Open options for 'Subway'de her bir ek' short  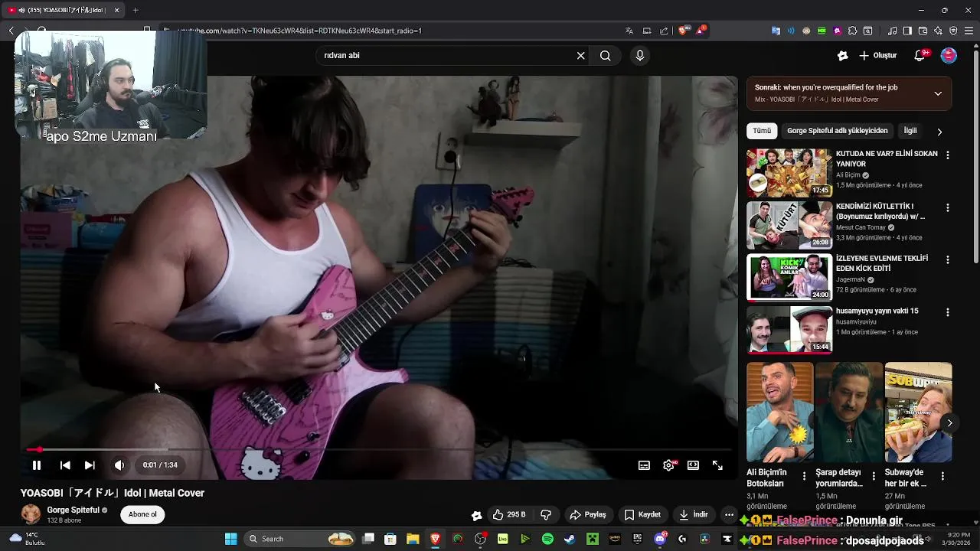[x=942, y=476]
